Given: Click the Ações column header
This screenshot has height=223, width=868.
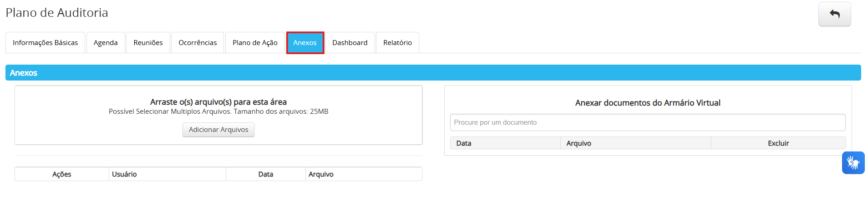Looking at the screenshot, I should point(62,174).
